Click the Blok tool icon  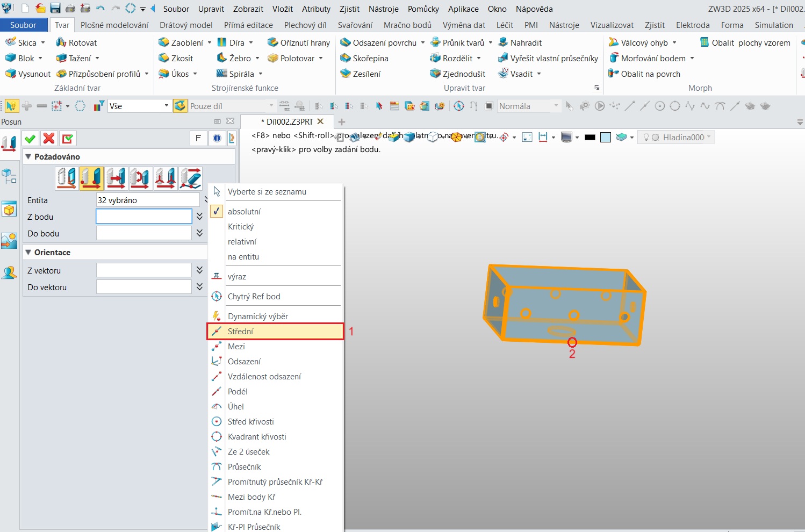click(x=11, y=58)
